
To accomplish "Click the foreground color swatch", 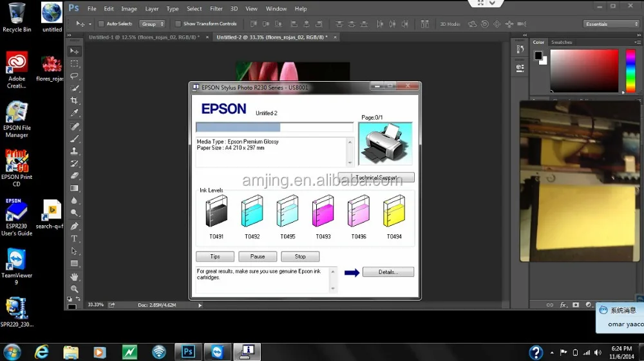I will coord(538,56).
